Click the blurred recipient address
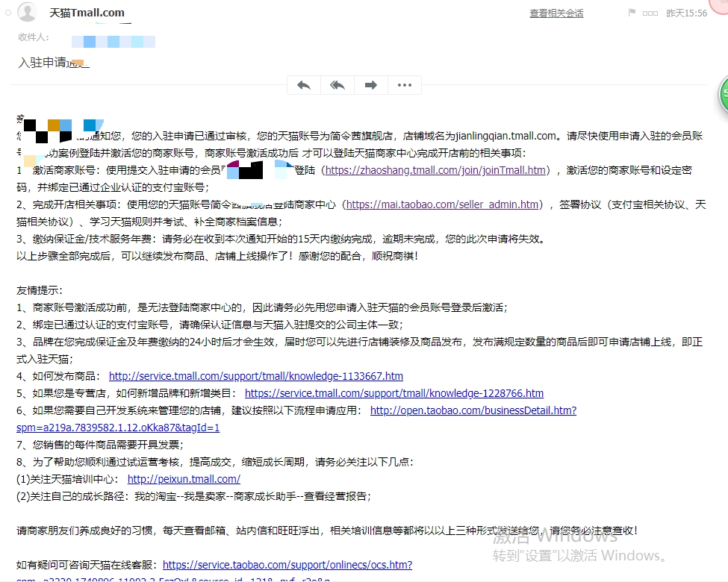The width and height of the screenshot is (728, 582). pyautogui.click(x=113, y=42)
